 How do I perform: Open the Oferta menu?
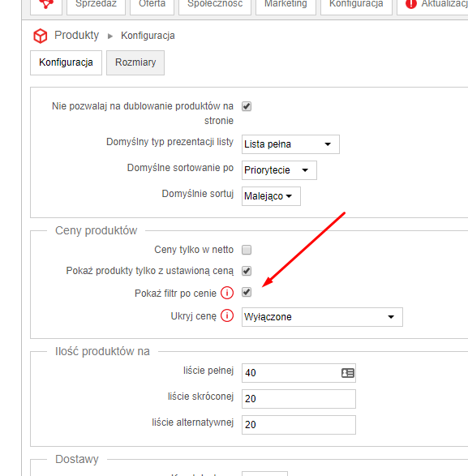[152, 4]
